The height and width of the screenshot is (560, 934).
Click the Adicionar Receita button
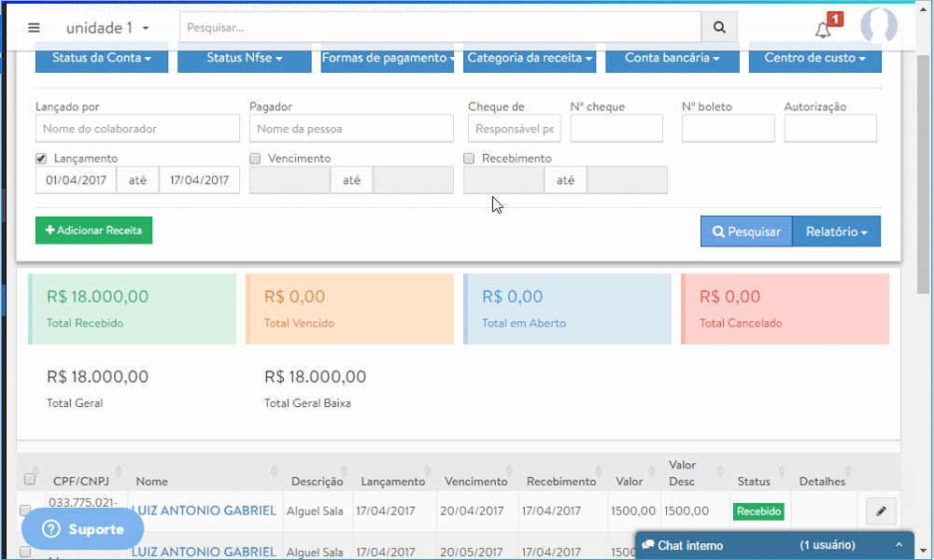(93, 231)
